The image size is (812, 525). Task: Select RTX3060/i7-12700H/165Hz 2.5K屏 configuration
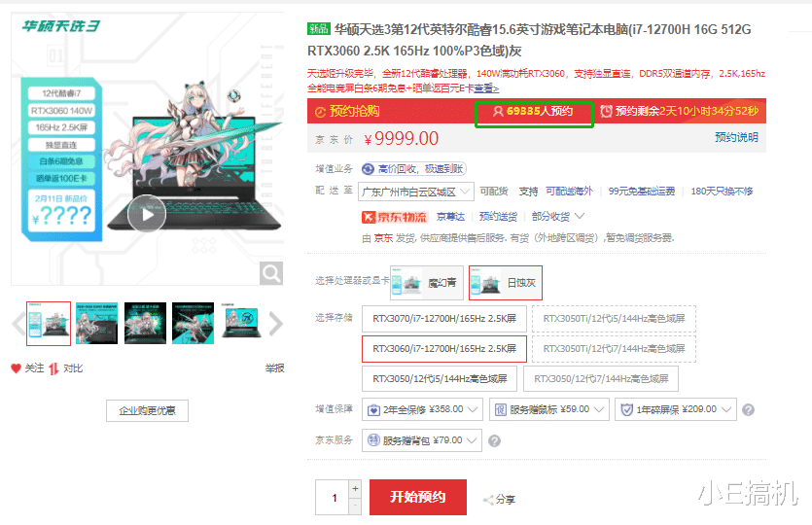click(443, 348)
